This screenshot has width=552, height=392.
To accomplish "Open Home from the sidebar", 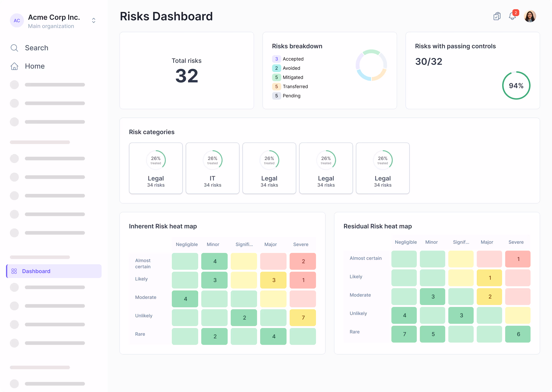I will 35,66.
